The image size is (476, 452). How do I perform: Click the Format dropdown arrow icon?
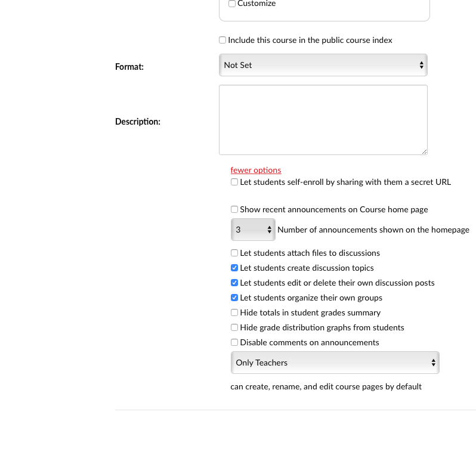[422, 65]
